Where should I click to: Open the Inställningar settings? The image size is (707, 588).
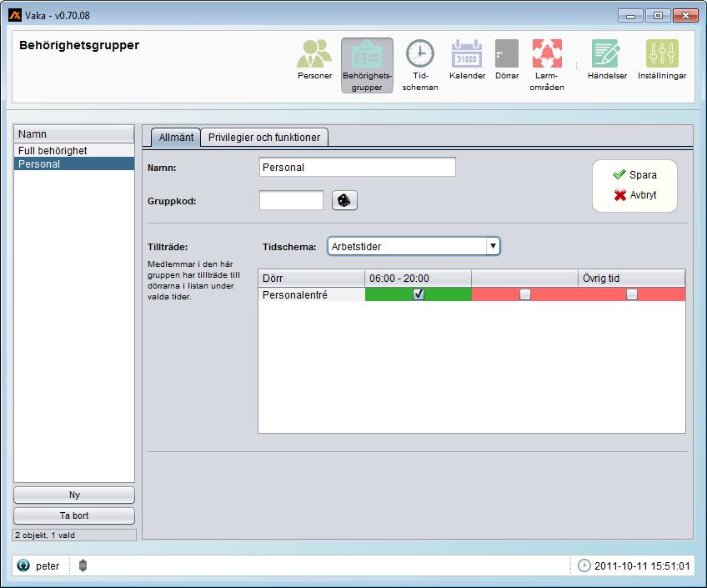pos(662,60)
